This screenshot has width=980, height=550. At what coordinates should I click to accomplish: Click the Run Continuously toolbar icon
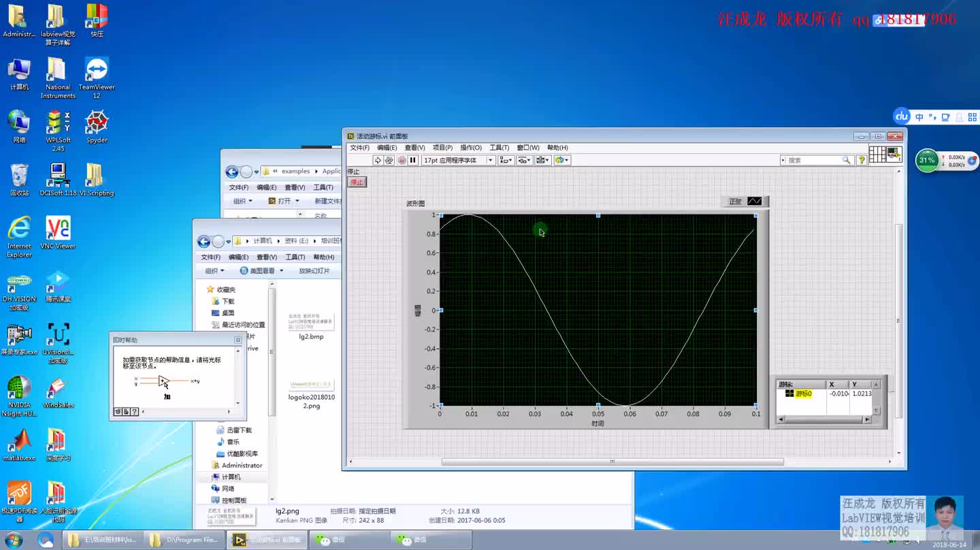point(390,160)
